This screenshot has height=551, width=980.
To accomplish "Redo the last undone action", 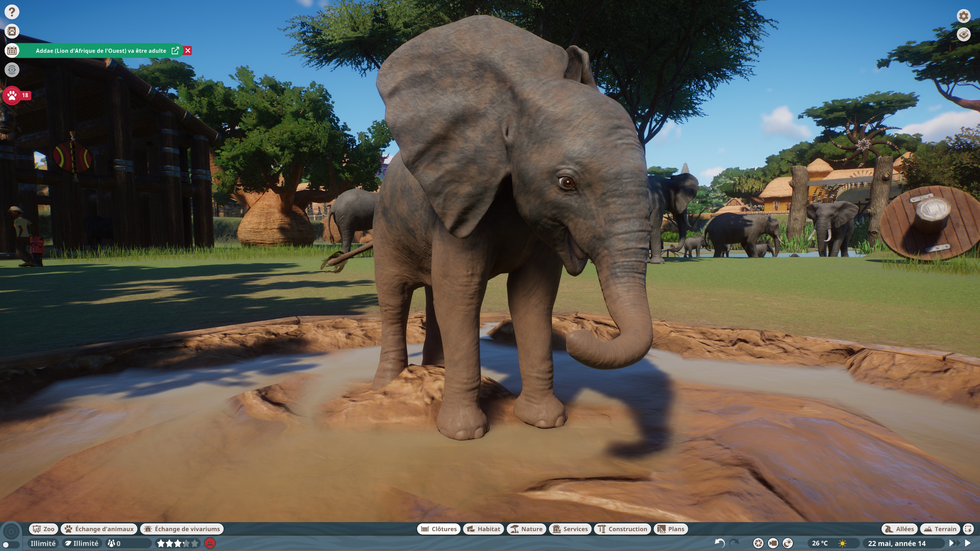I will (x=734, y=543).
